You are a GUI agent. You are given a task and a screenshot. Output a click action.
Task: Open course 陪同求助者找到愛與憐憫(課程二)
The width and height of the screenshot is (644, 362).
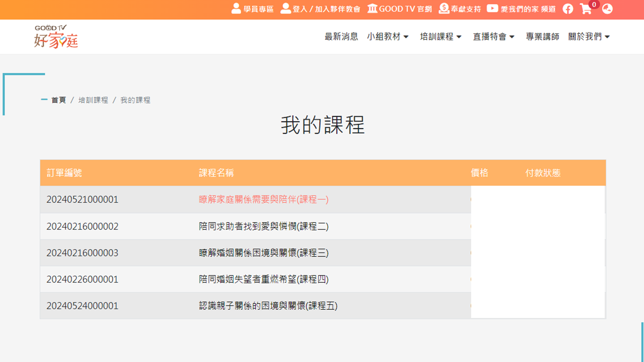pos(263,226)
